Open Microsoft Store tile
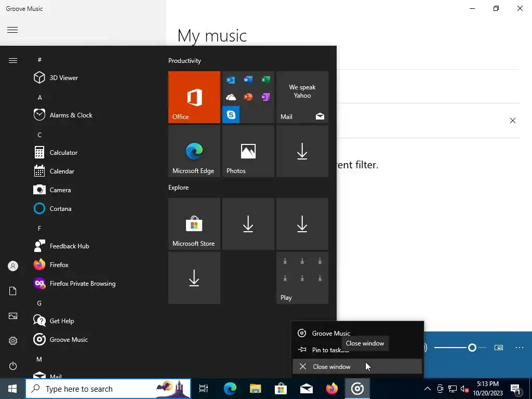The height and width of the screenshot is (399, 532). point(194,224)
